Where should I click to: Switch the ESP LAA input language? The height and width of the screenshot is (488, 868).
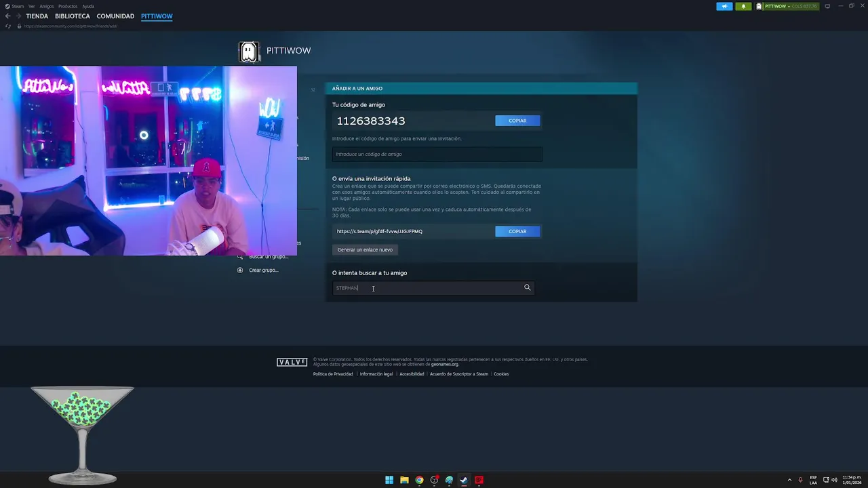[813, 480]
